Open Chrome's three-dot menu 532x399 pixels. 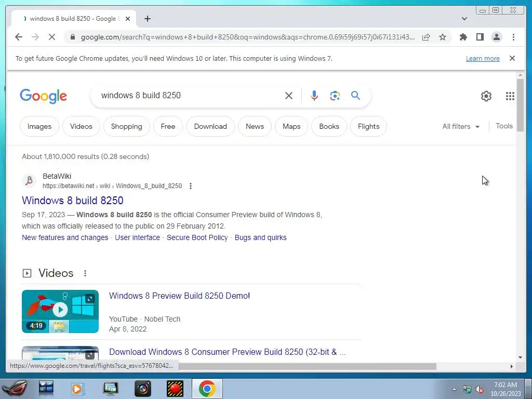tap(513, 37)
